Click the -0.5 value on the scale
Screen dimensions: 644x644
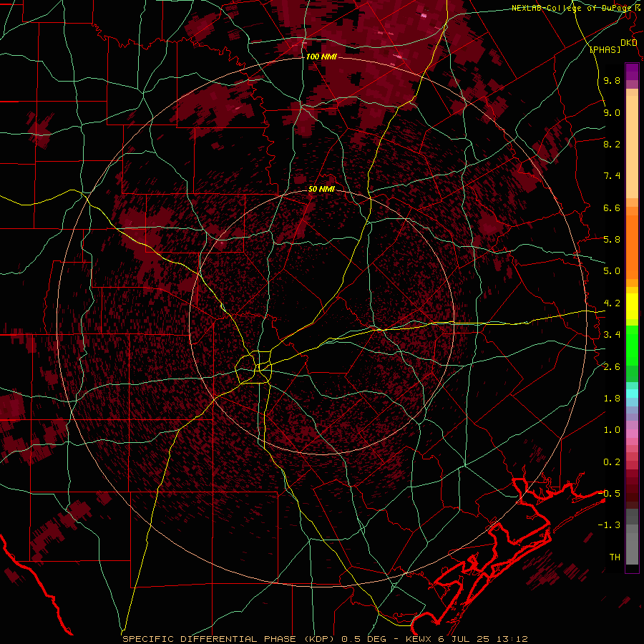[x=610, y=494]
